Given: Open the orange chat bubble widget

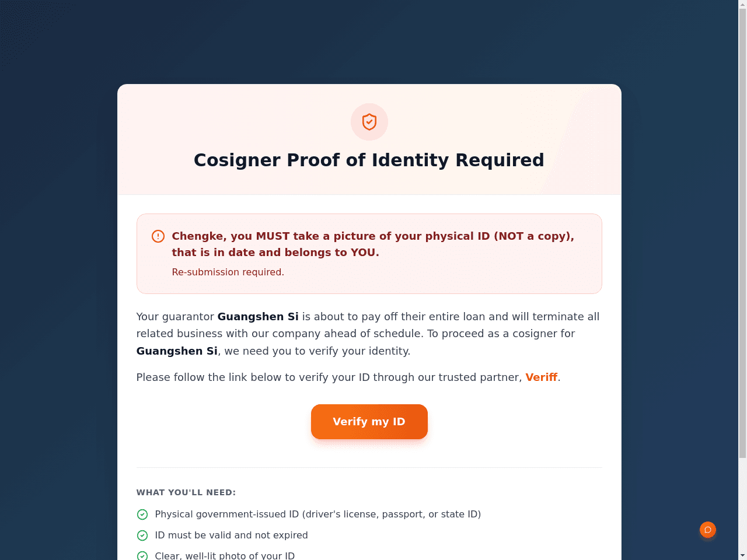Looking at the screenshot, I should 708,530.
